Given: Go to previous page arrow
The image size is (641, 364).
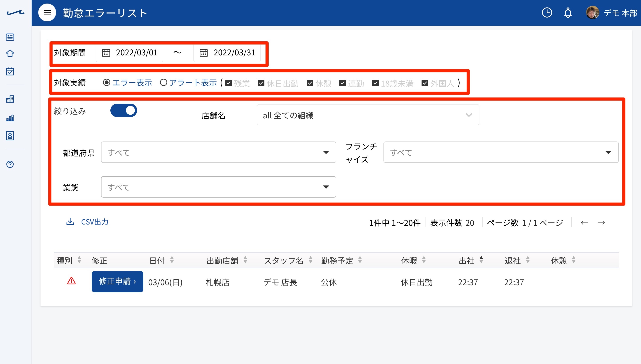Looking at the screenshot, I should [584, 223].
